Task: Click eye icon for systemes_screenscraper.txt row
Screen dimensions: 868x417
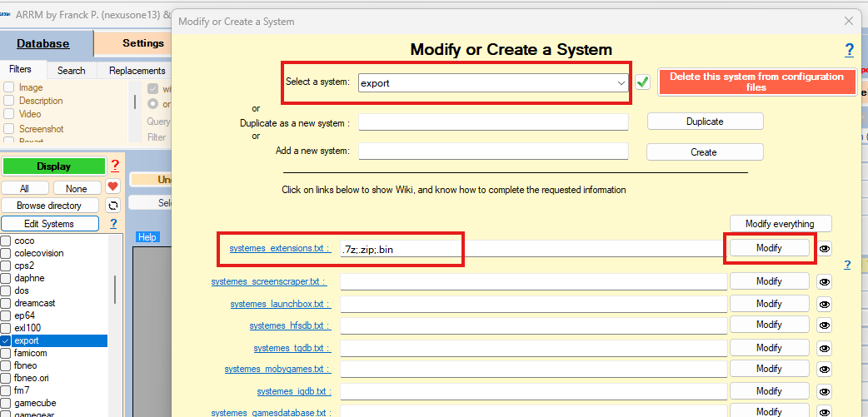Action: point(825,281)
